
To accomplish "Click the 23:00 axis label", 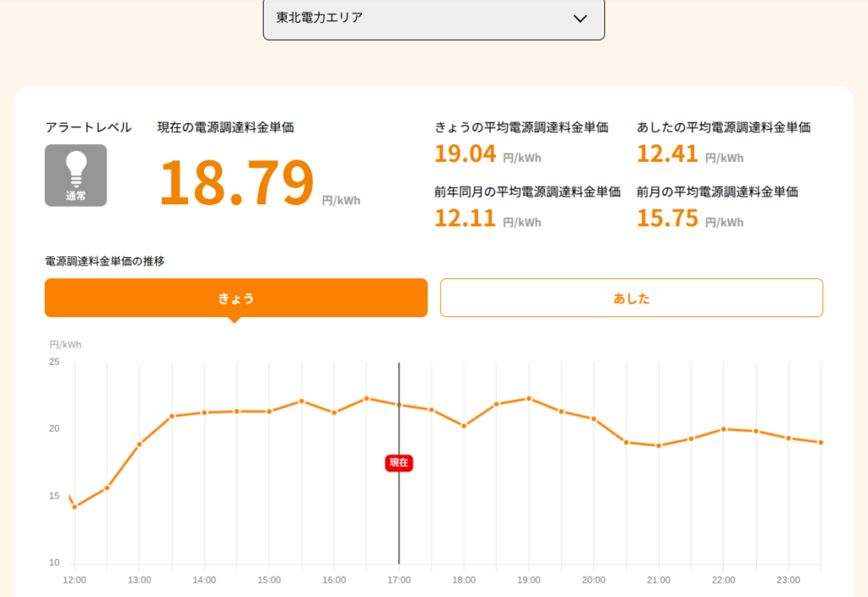I will pyautogui.click(x=788, y=580).
